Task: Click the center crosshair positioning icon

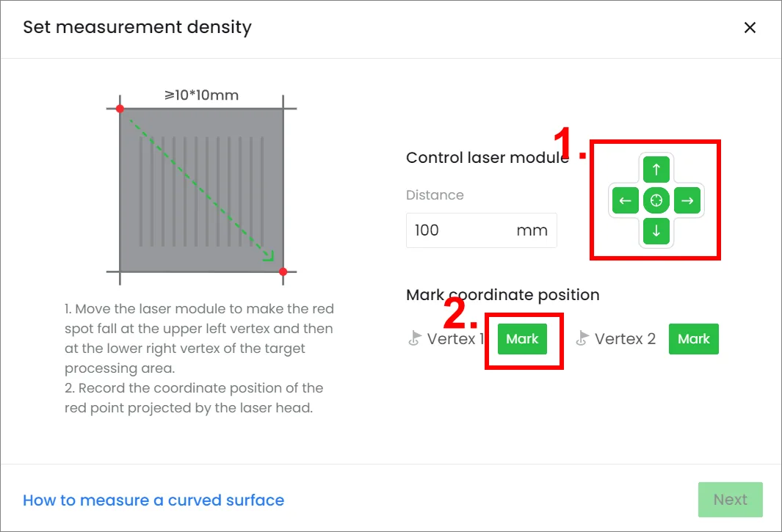Action: click(656, 200)
